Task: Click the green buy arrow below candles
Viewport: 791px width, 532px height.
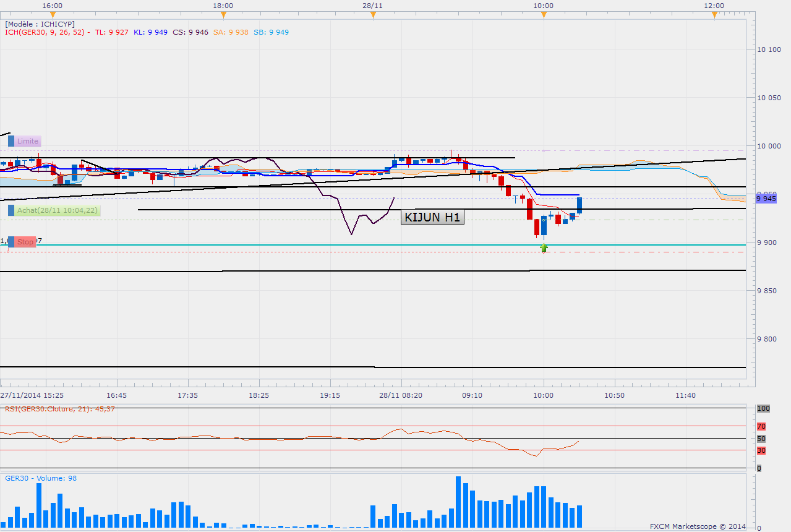Action: point(544,248)
